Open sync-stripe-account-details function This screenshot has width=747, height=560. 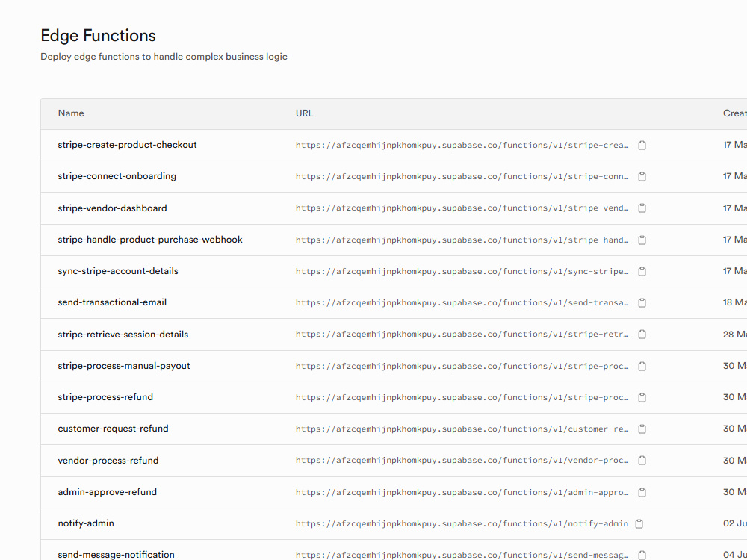point(118,271)
